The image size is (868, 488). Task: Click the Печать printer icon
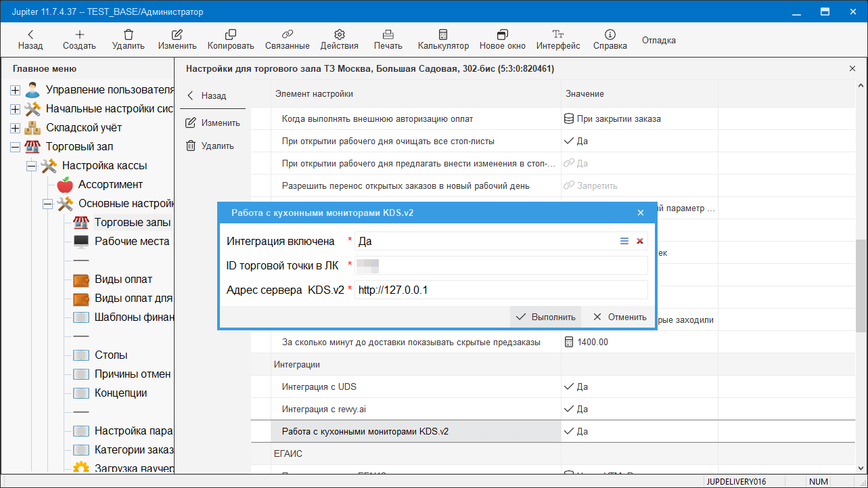point(388,35)
